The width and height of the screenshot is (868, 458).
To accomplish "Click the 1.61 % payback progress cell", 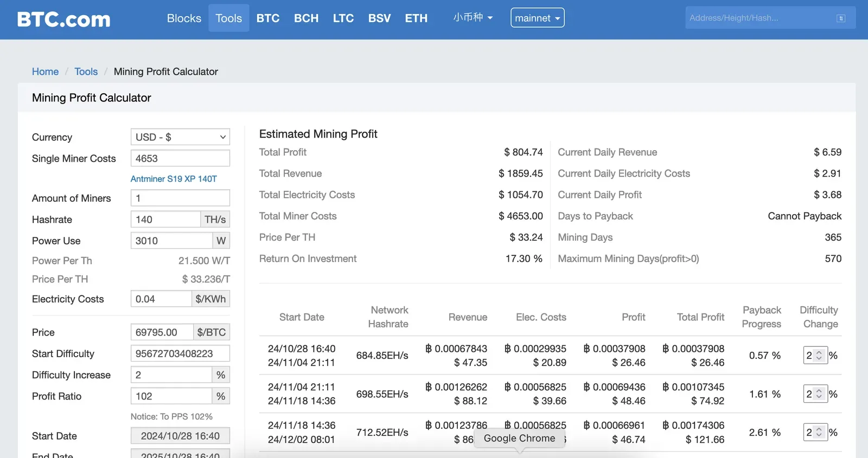I will (765, 394).
